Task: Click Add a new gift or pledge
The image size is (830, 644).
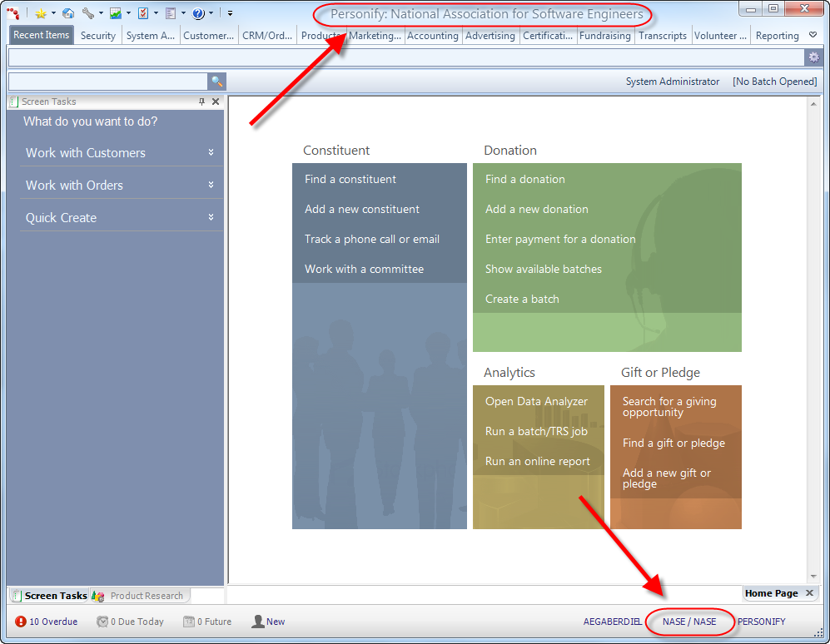Action: coord(667,478)
